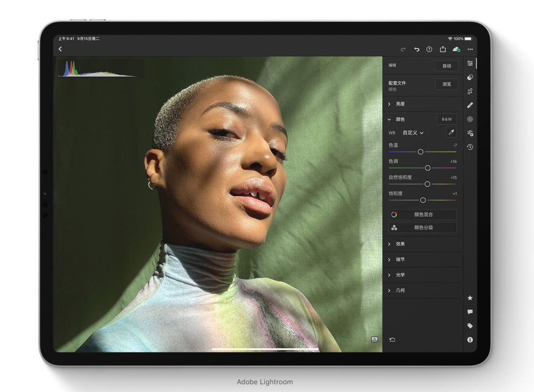The image size is (534, 392).
Task: Tap the histogram overlay on the photo
Action: [x=101, y=68]
